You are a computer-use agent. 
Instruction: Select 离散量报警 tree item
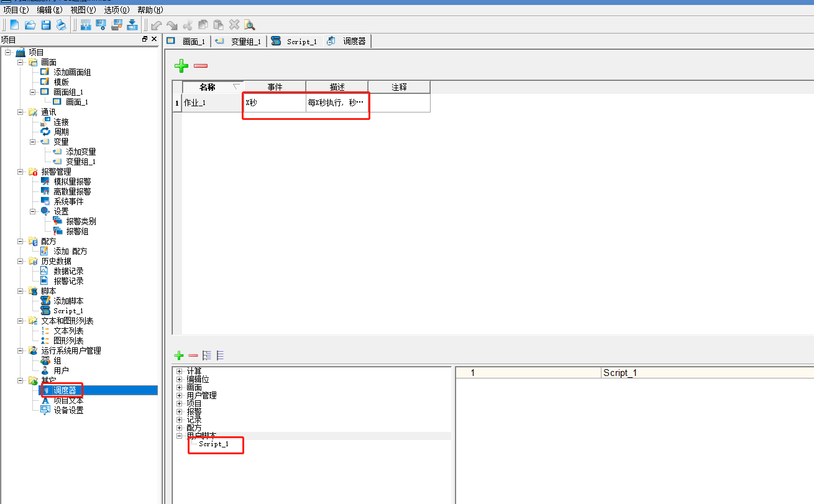pyautogui.click(x=72, y=191)
